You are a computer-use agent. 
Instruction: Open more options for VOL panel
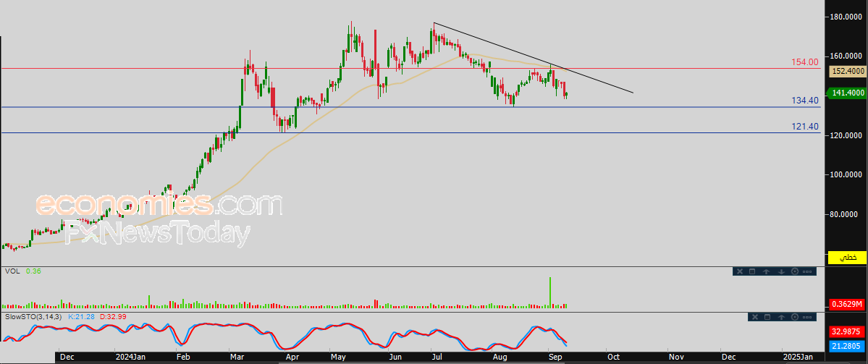807,271
